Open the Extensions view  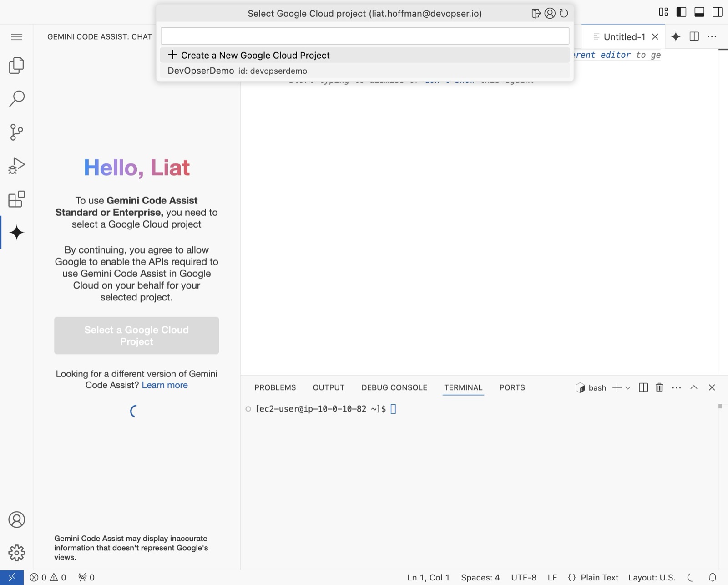(x=17, y=199)
